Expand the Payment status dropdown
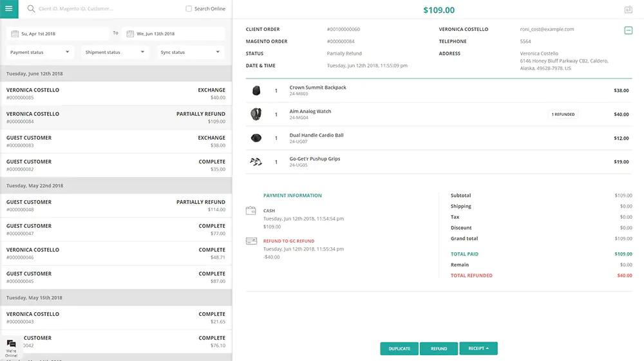 [40, 52]
